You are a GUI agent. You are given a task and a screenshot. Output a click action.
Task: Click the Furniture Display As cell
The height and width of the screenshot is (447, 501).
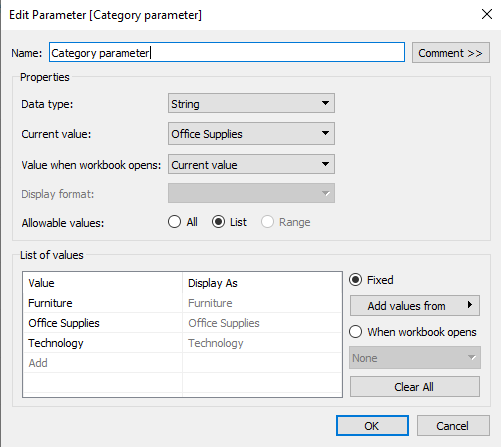point(262,303)
